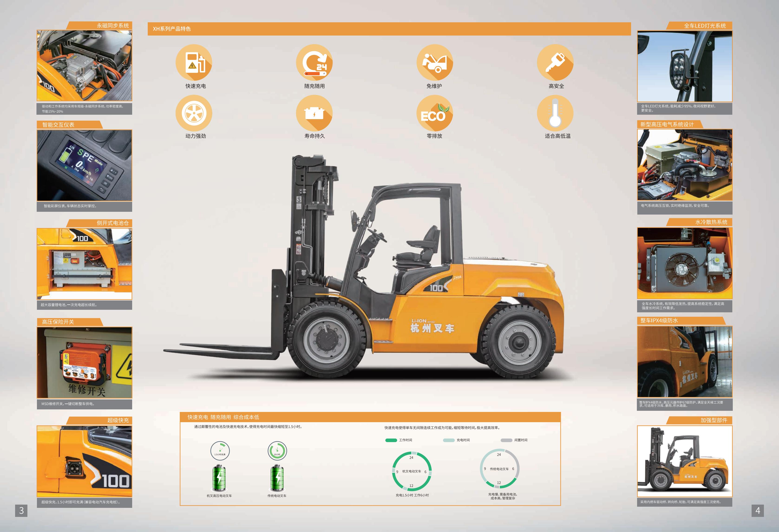Click the 寿命持久 battery icon
This screenshot has width=779, height=532.
click(314, 113)
